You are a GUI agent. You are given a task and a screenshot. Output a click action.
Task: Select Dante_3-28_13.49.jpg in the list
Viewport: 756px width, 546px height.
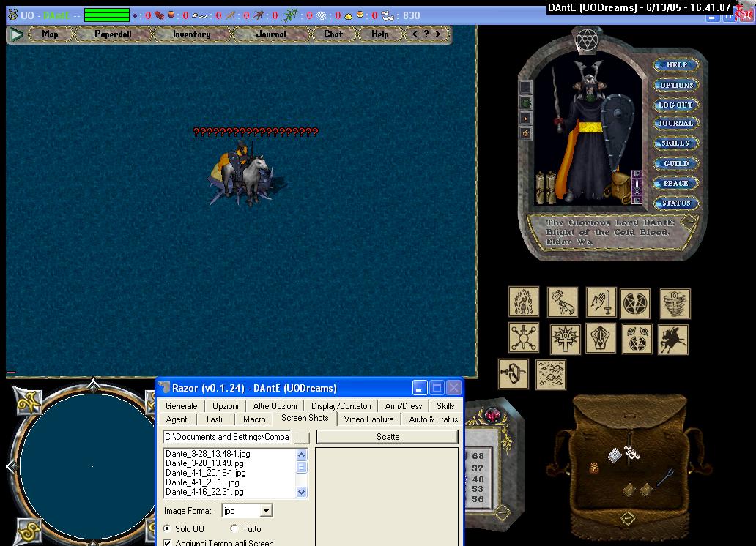coord(204,463)
